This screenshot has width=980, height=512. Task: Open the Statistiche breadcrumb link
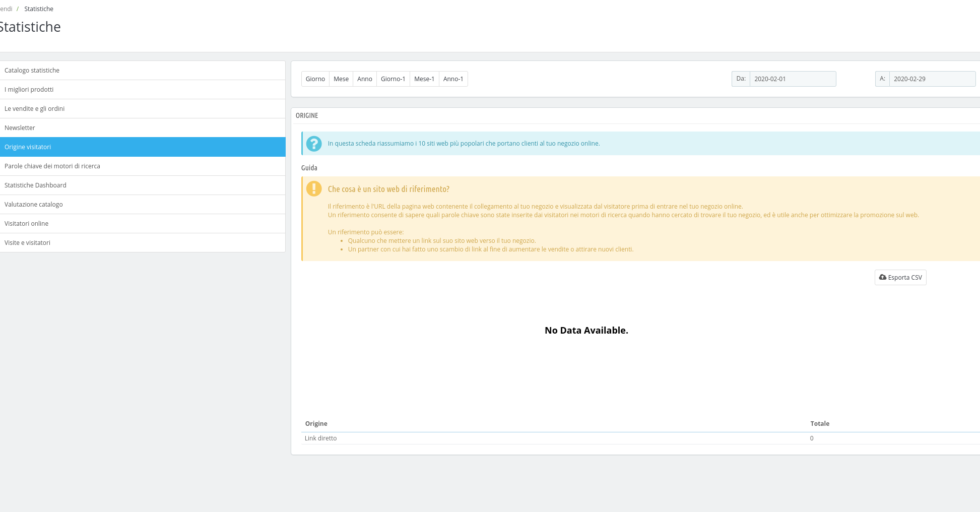click(x=39, y=9)
